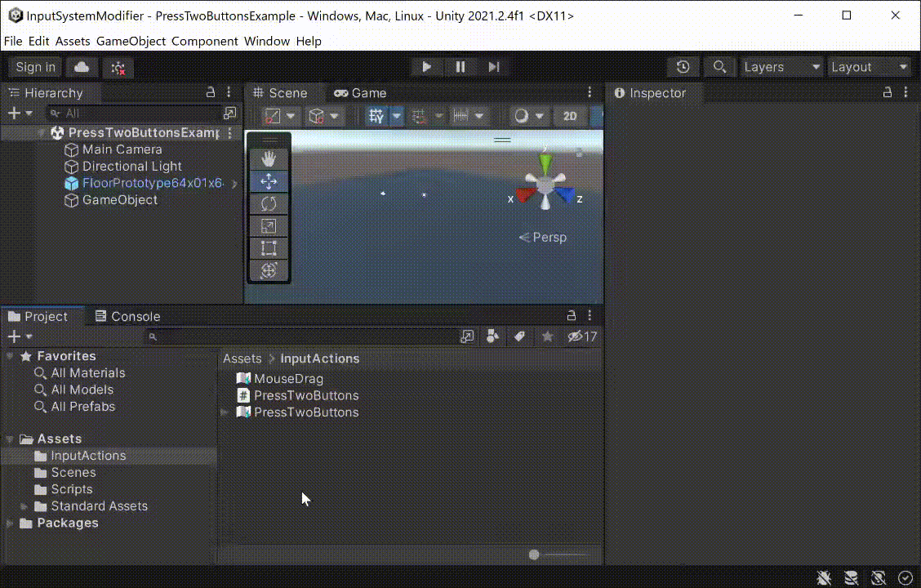921x588 pixels.
Task: Switch to the Console tab
Action: (127, 316)
